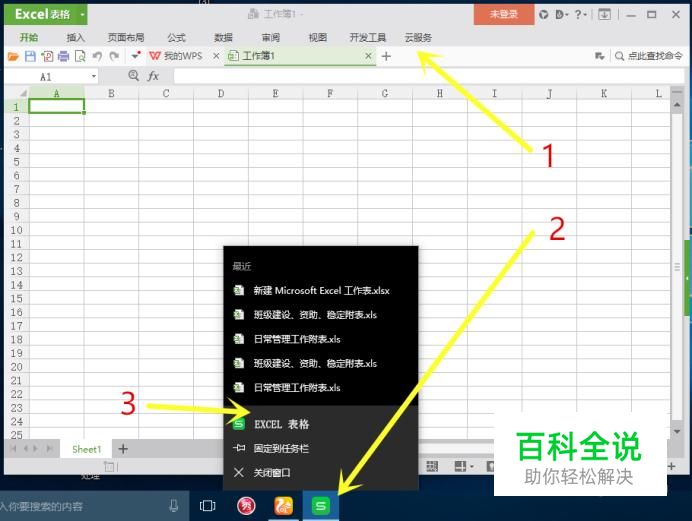Open Task View on the taskbar
The width and height of the screenshot is (692, 521).
point(207,506)
